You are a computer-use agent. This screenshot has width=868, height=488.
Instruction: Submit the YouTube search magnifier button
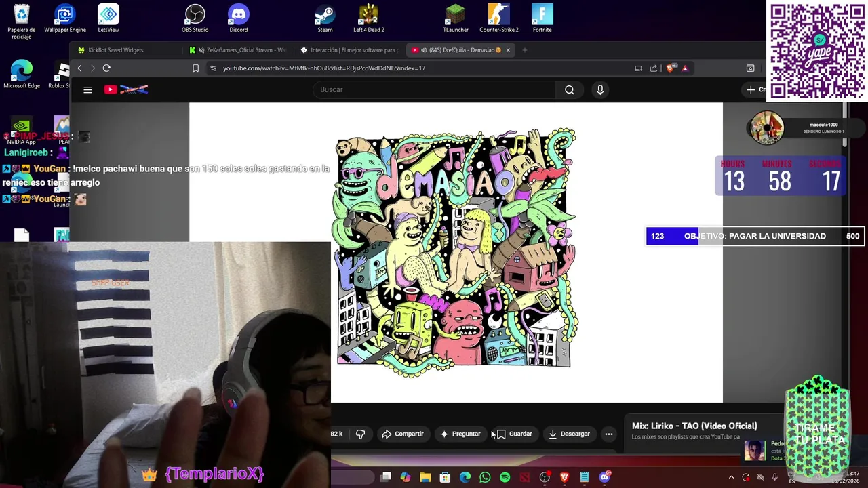[570, 89]
